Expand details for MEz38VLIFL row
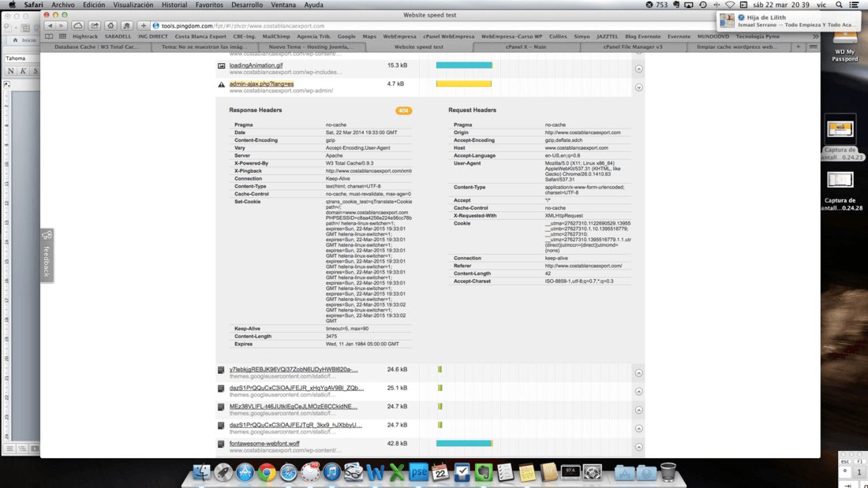Image resolution: width=868 pixels, height=488 pixels. click(639, 410)
